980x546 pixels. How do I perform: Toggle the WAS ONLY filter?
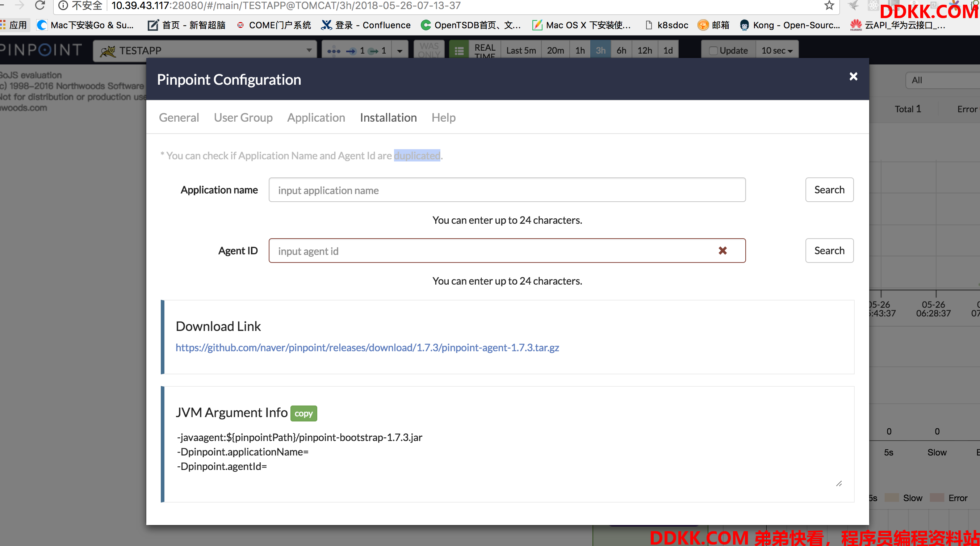click(x=429, y=50)
